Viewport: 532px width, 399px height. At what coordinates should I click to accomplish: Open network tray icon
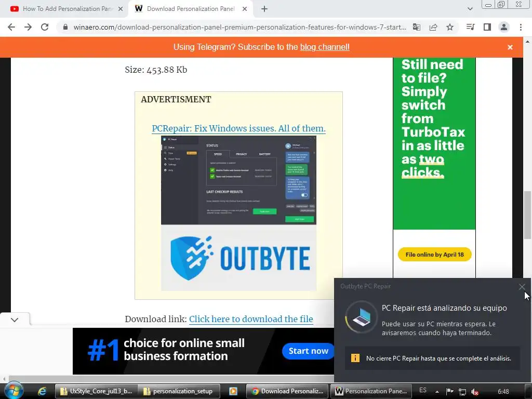pyautogui.click(x=462, y=392)
